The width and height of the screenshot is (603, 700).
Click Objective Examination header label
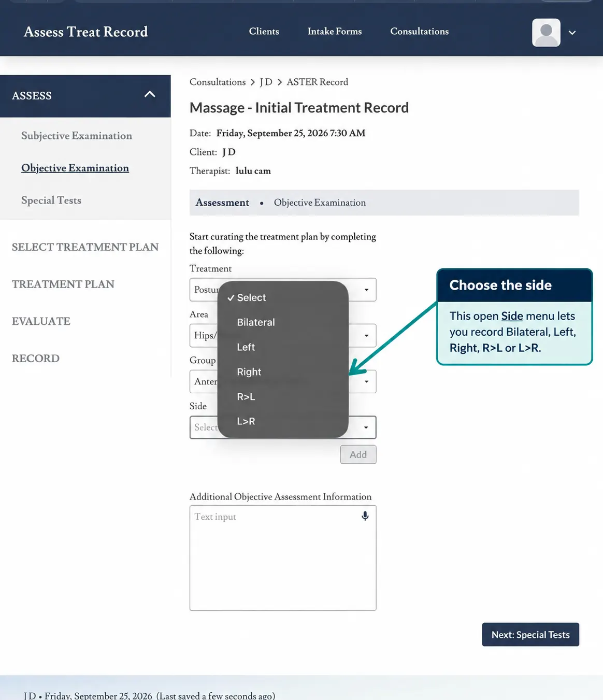pyautogui.click(x=320, y=203)
